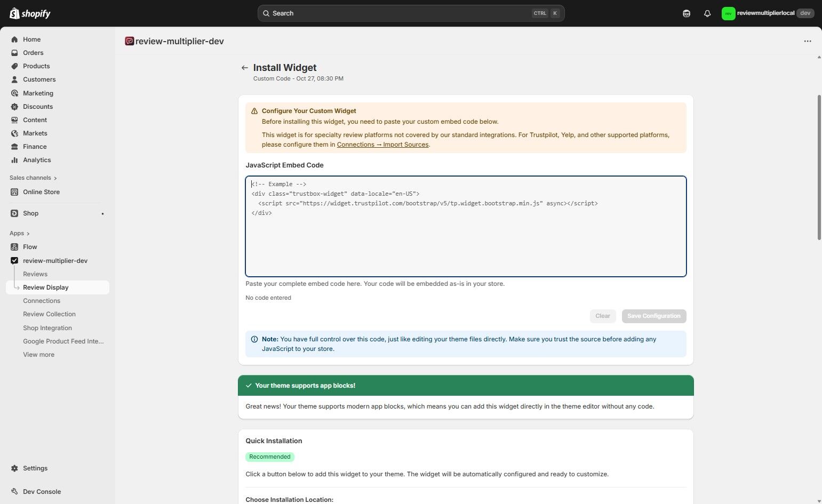The image size is (822, 504).
Task: Click the Finance bank icon
Action: (x=14, y=147)
